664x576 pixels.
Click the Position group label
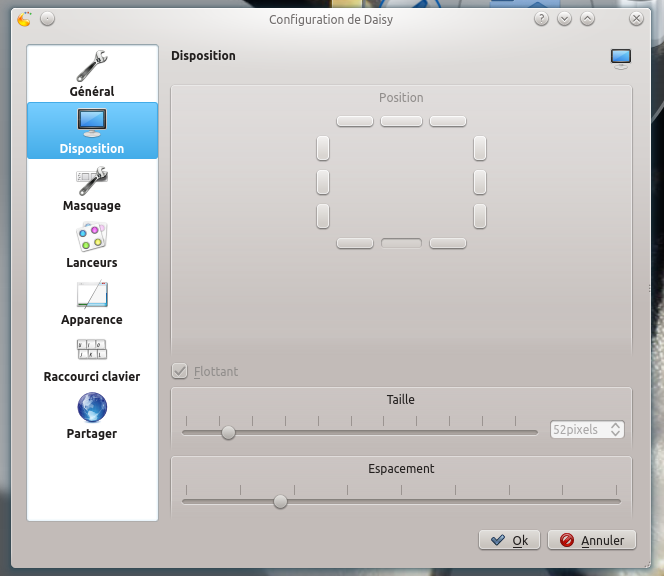click(401, 98)
